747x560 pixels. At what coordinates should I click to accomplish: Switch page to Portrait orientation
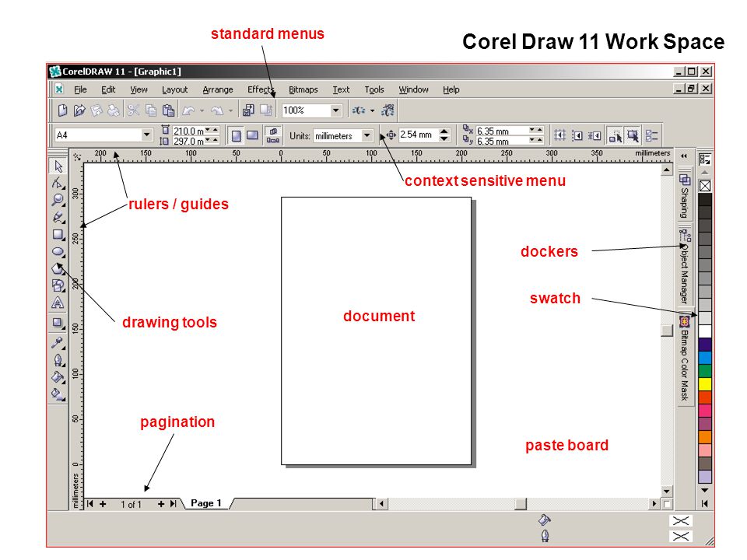pyautogui.click(x=237, y=135)
